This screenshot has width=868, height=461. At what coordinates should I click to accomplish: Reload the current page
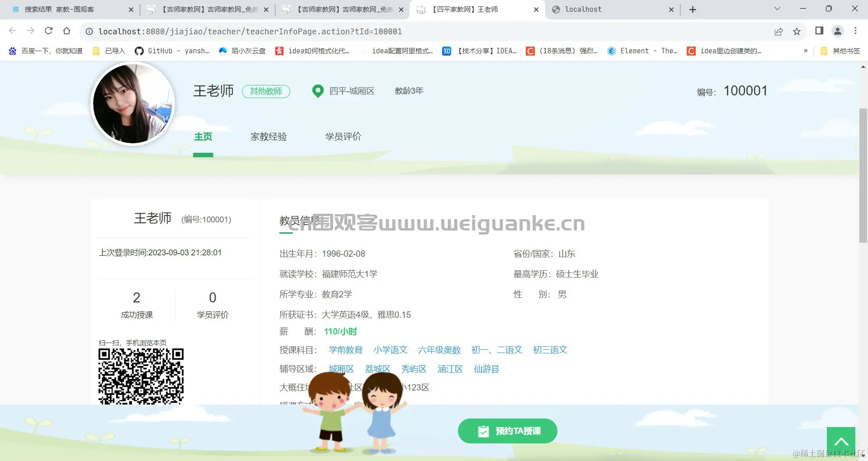tap(49, 31)
